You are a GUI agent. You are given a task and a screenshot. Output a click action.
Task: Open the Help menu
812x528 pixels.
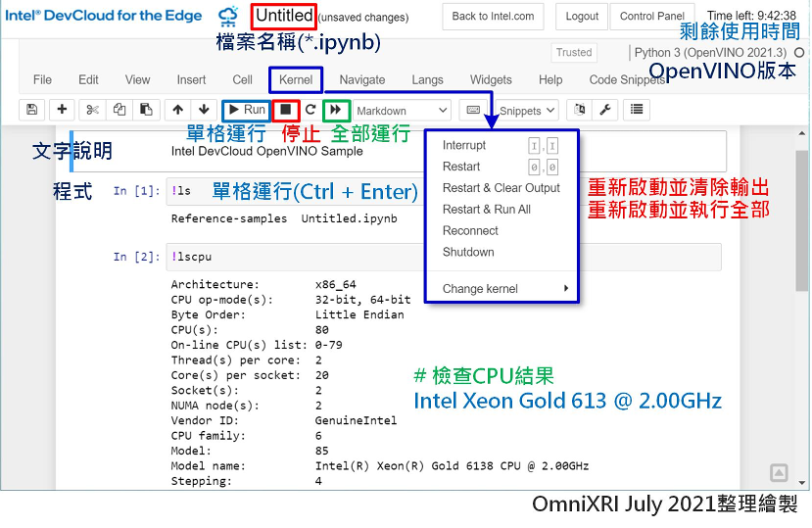point(550,79)
